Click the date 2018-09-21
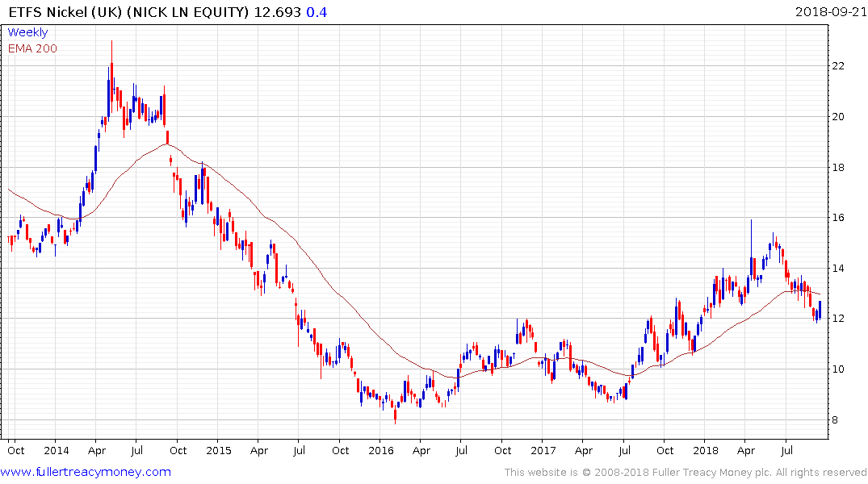The image size is (868, 484). point(830,11)
